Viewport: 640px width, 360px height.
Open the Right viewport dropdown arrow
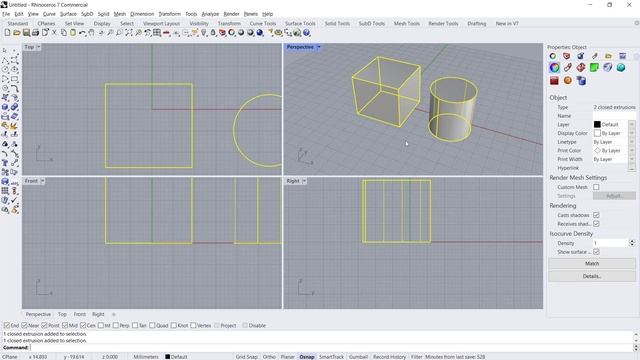pos(304,181)
